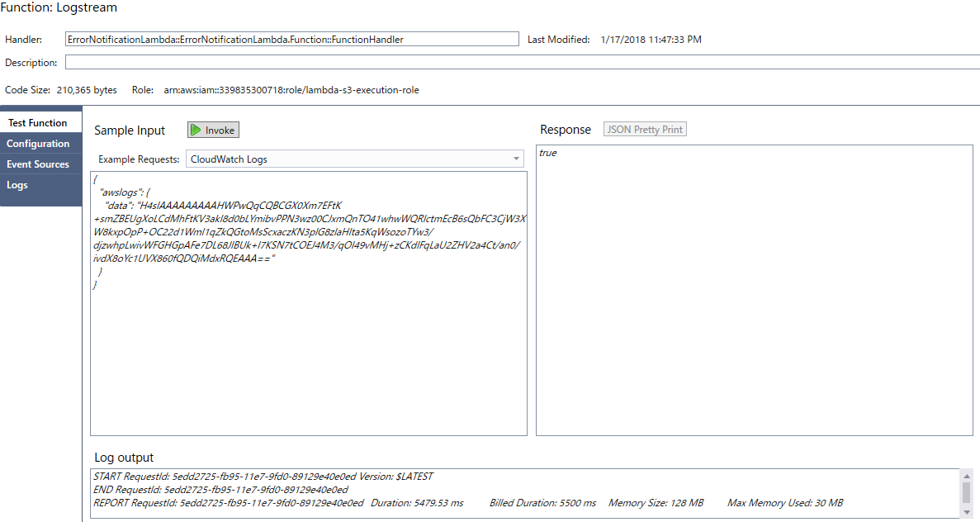Screen dimensions: 980x522
Task: Click the role ARN lambda-s3-execution-role text
Action: (291, 90)
